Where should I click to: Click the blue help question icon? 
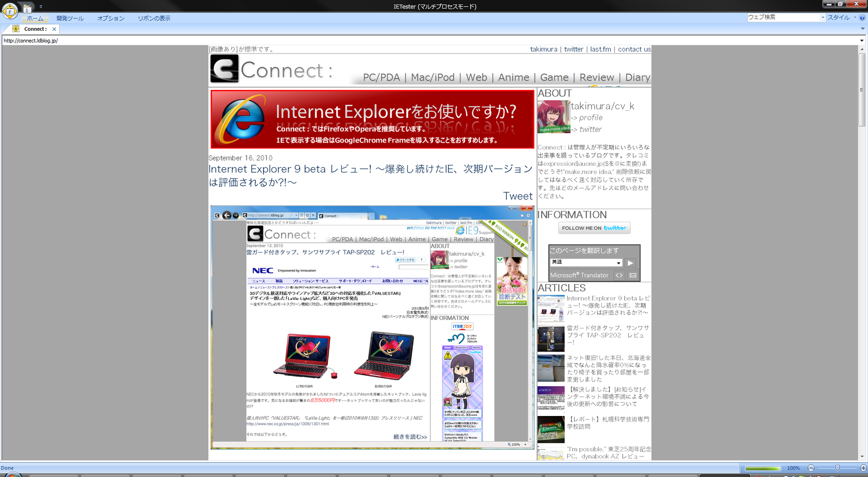pos(862,17)
